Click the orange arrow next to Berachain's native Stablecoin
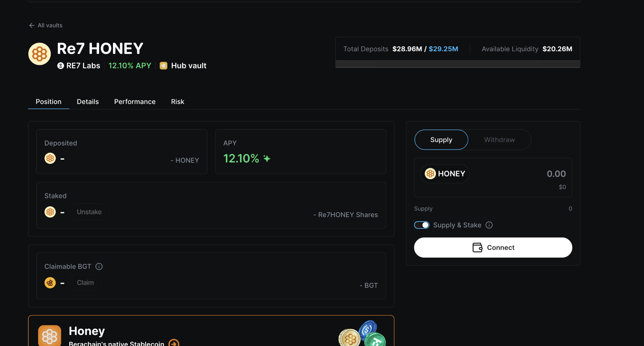The width and height of the screenshot is (644, 346). [174, 343]
